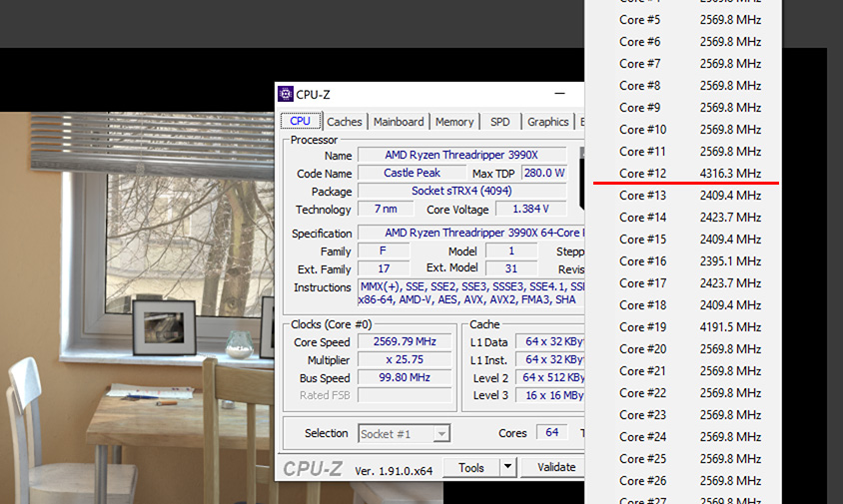Select Core #5 in the clocks list
Screen dimensions: 843x504
click(683, 20)
